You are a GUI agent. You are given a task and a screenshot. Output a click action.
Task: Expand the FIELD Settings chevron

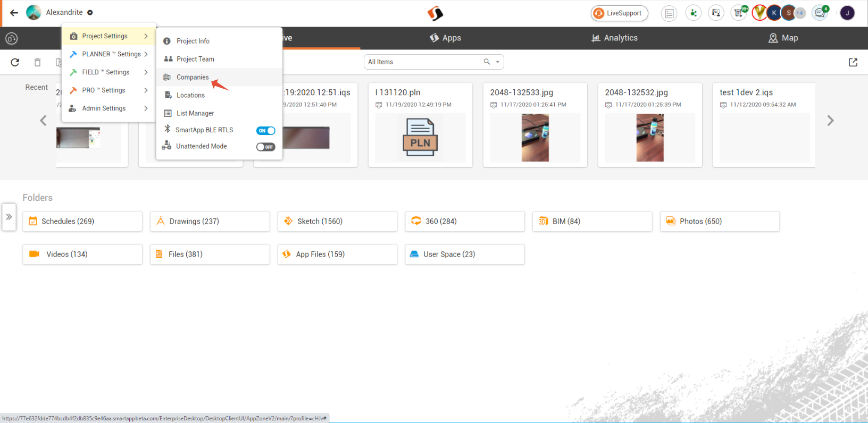pos(146,72)
